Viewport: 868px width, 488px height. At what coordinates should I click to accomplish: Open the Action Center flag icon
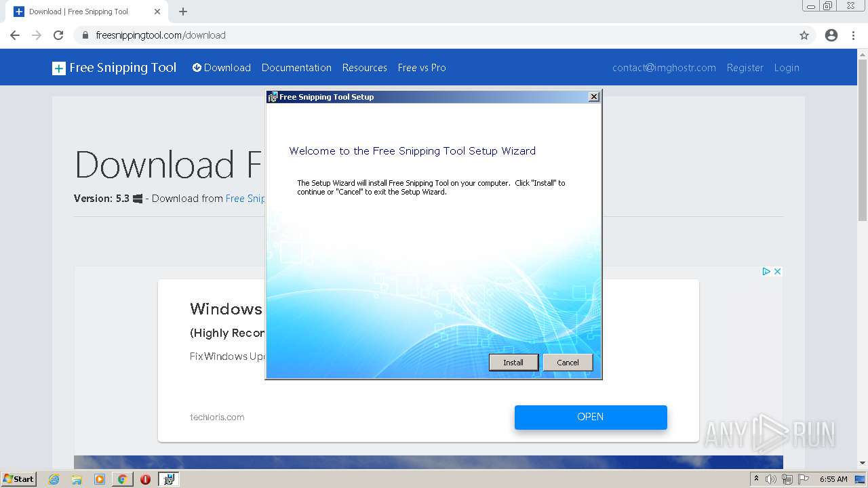[804, 479]
